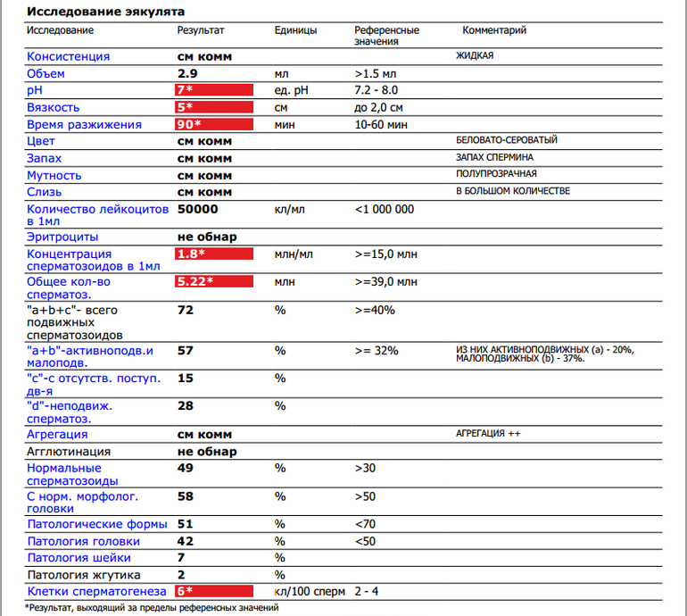The image size is (687, 616).
Task: Click the 'Нормальные сперматозоиды' link
Action: click(64, 473)
